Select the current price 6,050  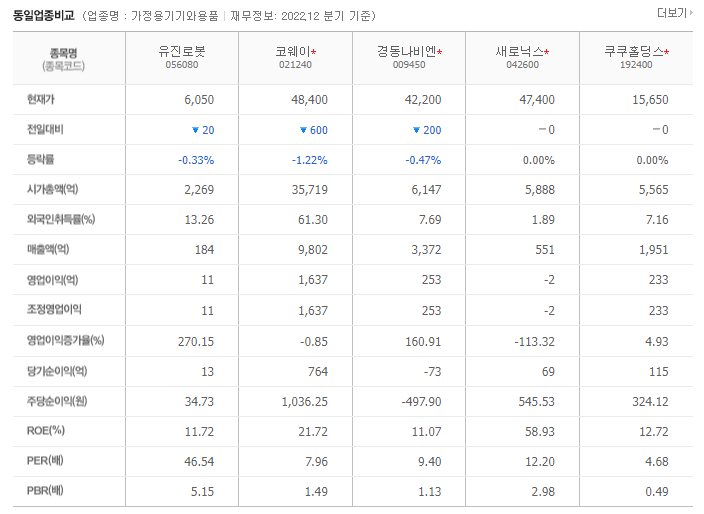coord(199,100)
